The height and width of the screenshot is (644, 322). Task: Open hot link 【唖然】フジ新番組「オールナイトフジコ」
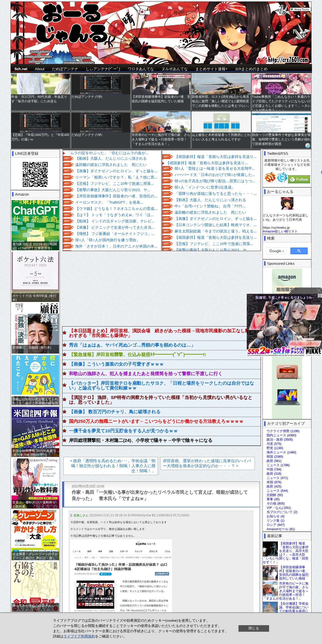pos(115,234)
